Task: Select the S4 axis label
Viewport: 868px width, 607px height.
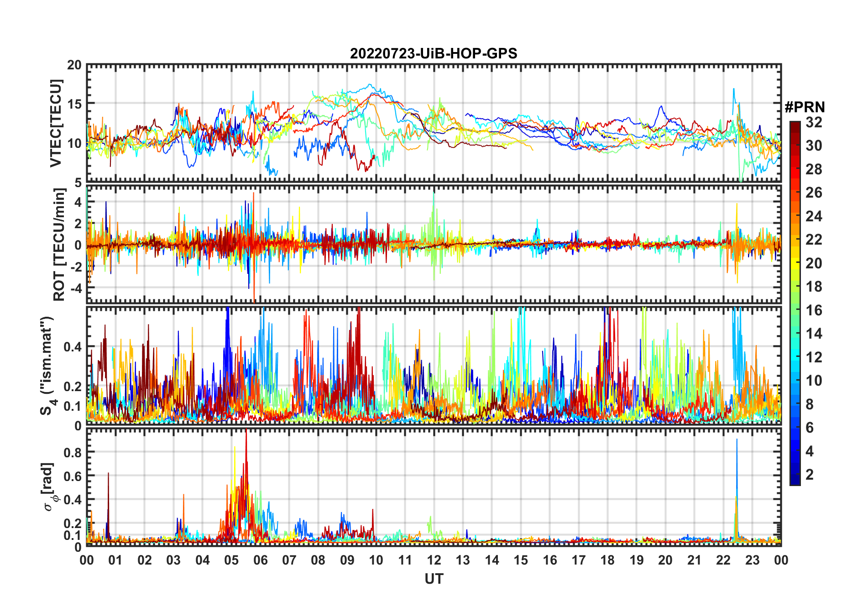Action: pyautogui.click(x=47, y=366)
